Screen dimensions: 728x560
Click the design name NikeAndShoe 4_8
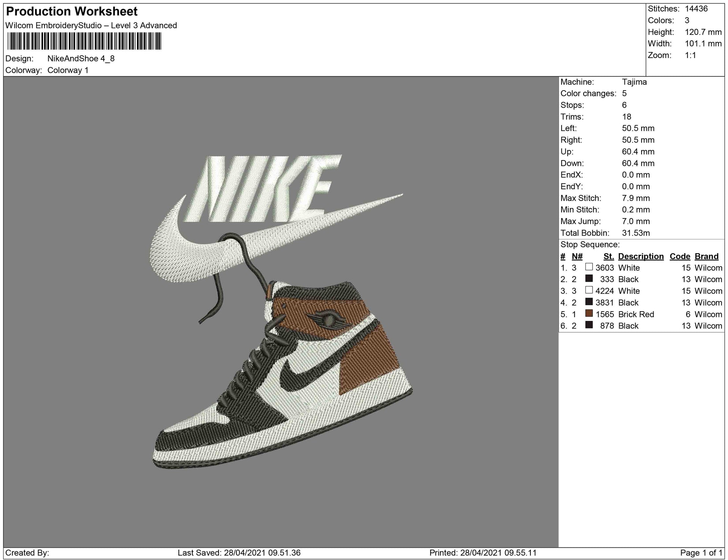(81, 58)
